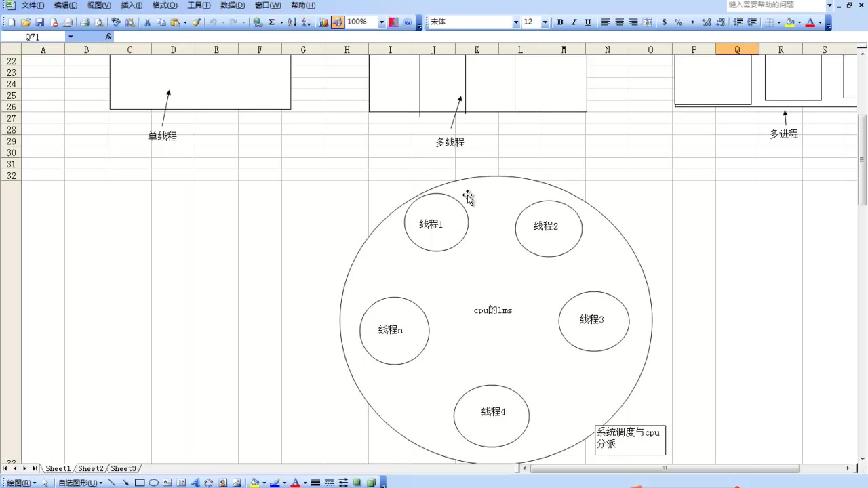Click the help question input box
This screenshot has width=868, height=488.
[x=775, y=5]
